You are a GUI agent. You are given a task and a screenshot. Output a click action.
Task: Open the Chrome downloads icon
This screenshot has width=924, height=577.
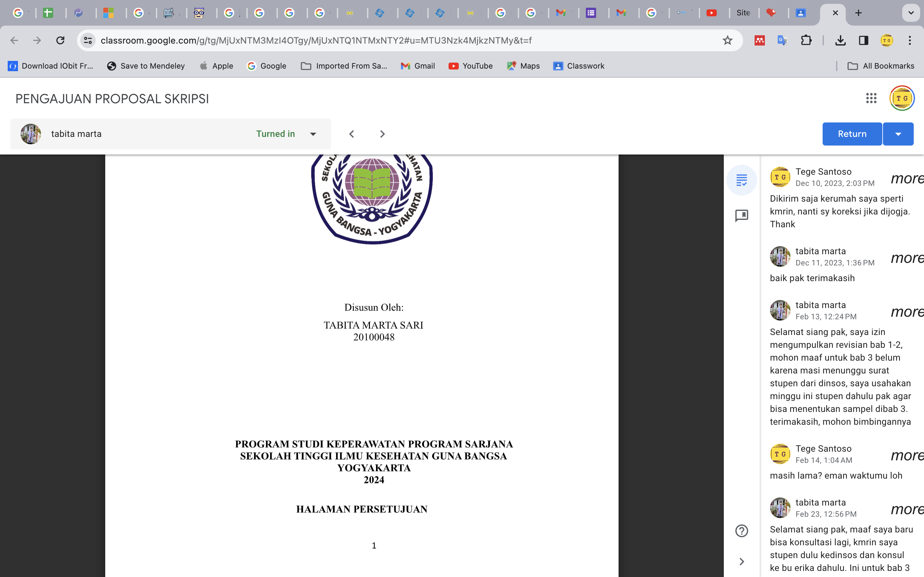[840, 40]
